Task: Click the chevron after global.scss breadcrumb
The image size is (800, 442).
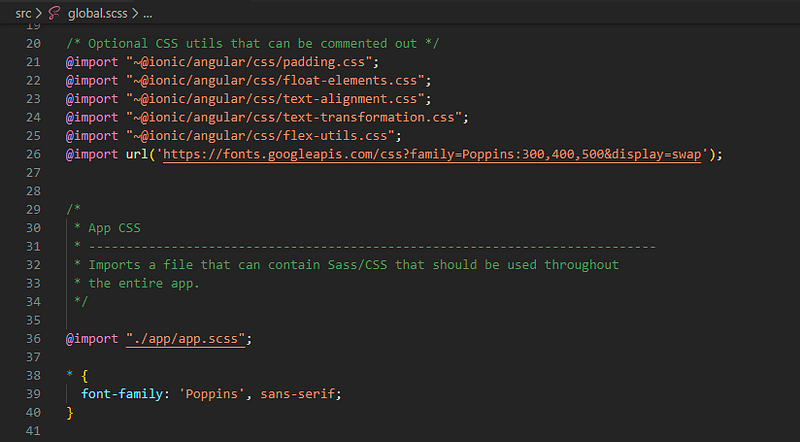Action: 135,14
